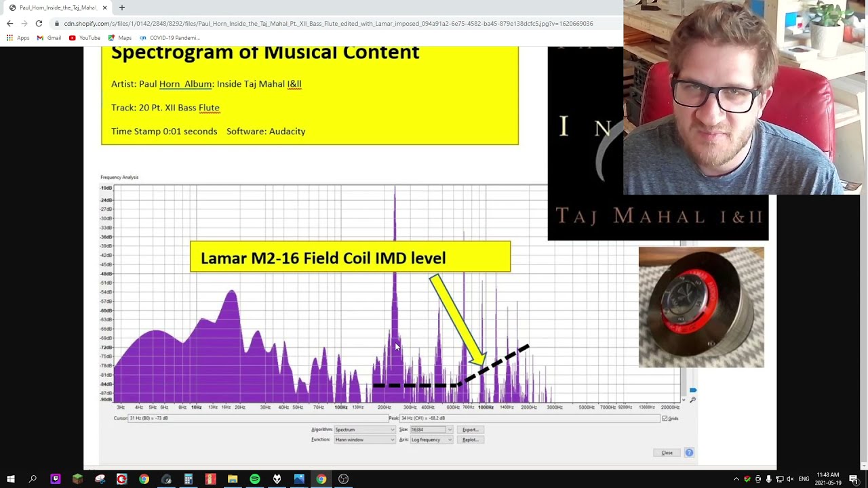Open the notification center icon
Screen dimensions: 868x488
(x=854, y=479)
